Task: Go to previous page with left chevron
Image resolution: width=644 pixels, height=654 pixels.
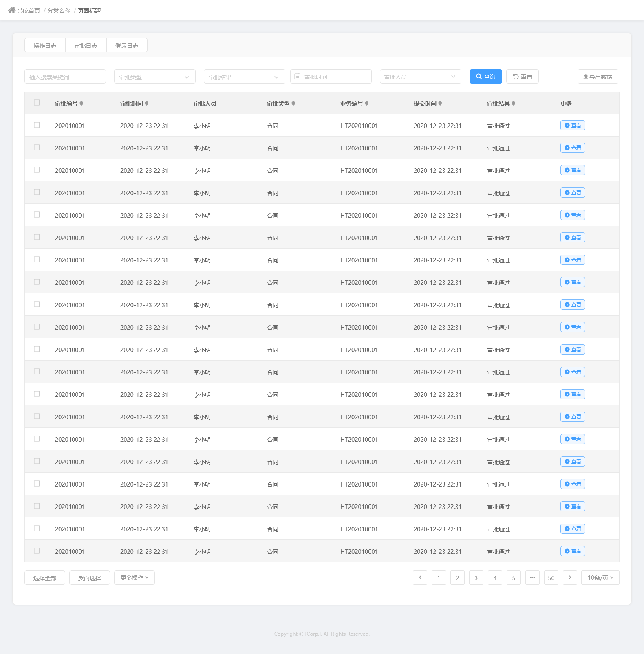Action: [x=420, y=577]
